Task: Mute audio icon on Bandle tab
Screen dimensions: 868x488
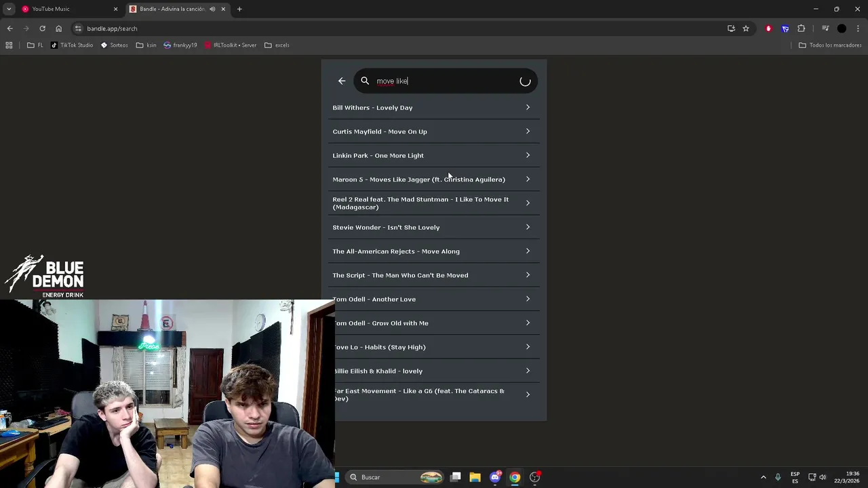Action: coord(212,9)
